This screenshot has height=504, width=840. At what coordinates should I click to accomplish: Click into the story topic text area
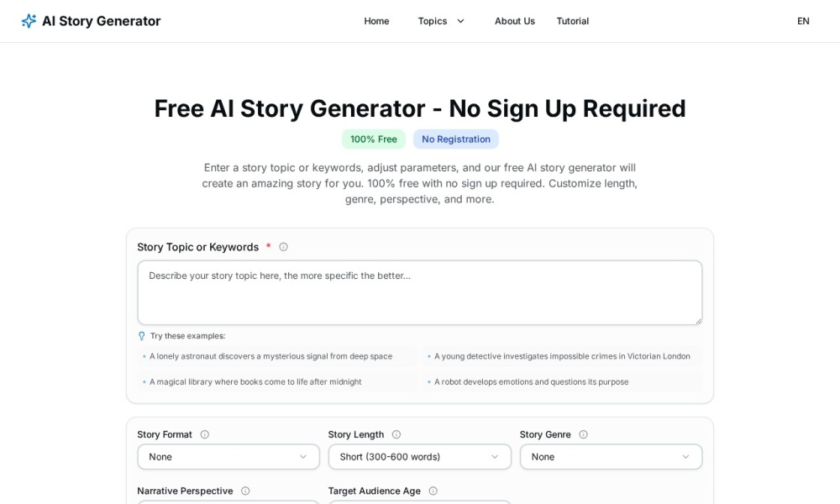pyautogui.click(x=419, y=292)
